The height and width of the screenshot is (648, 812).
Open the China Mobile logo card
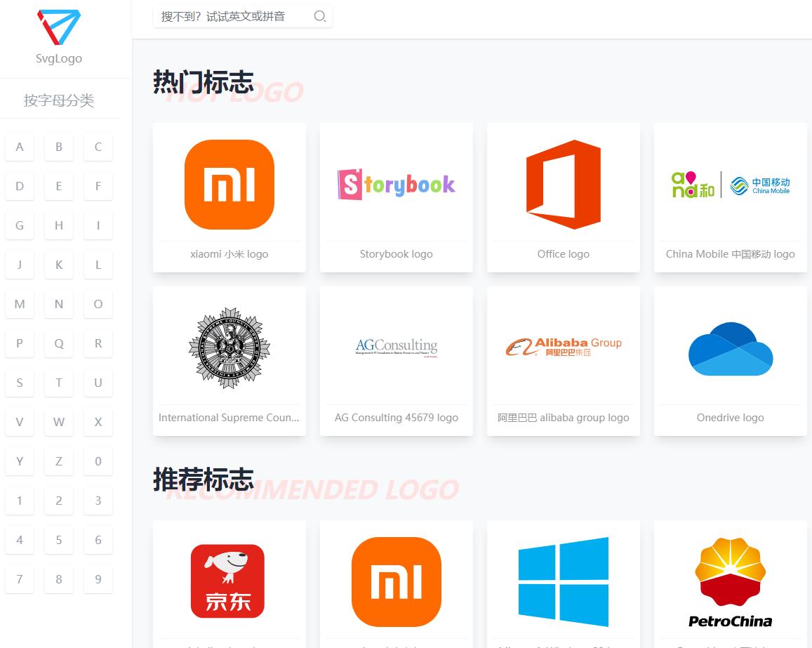point(730,185)
